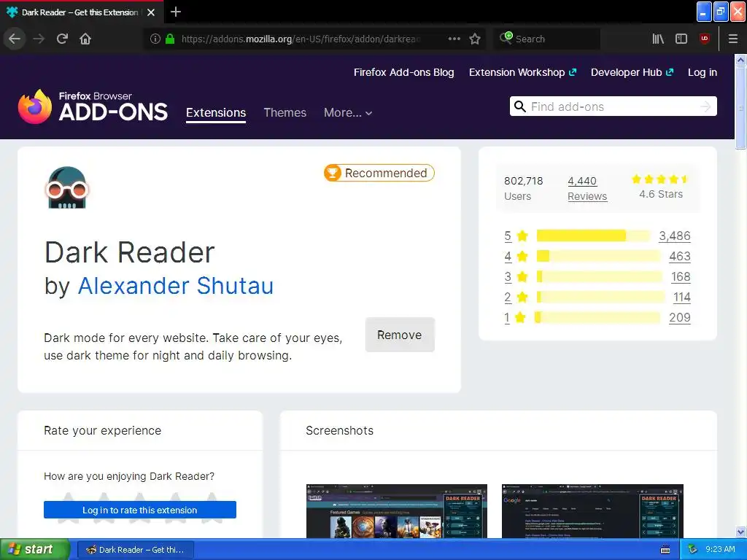Remove the Dark Reader extension
Image resolution: width=747 pixels, height=560 pixels.
[x=400, y=335]
